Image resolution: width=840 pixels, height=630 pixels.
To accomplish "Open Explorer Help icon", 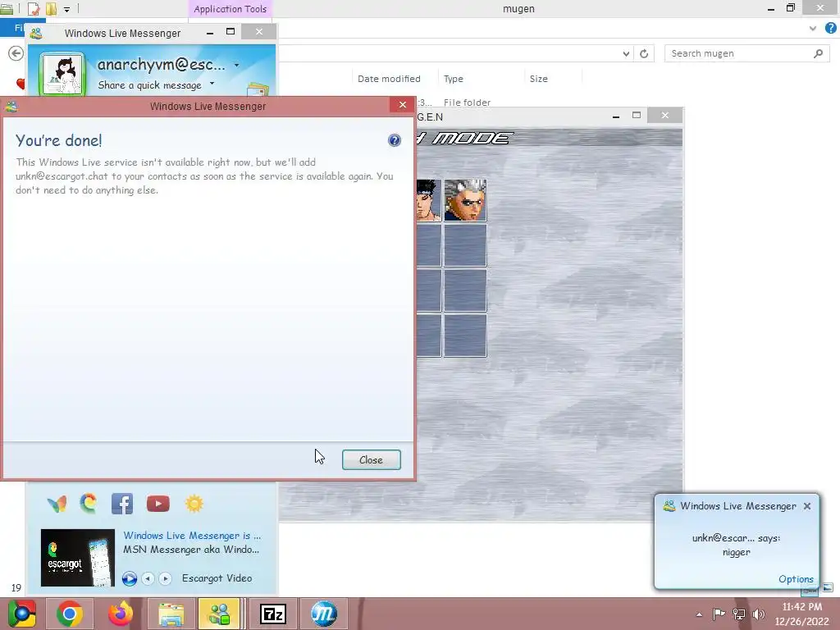I will (830, 28).
